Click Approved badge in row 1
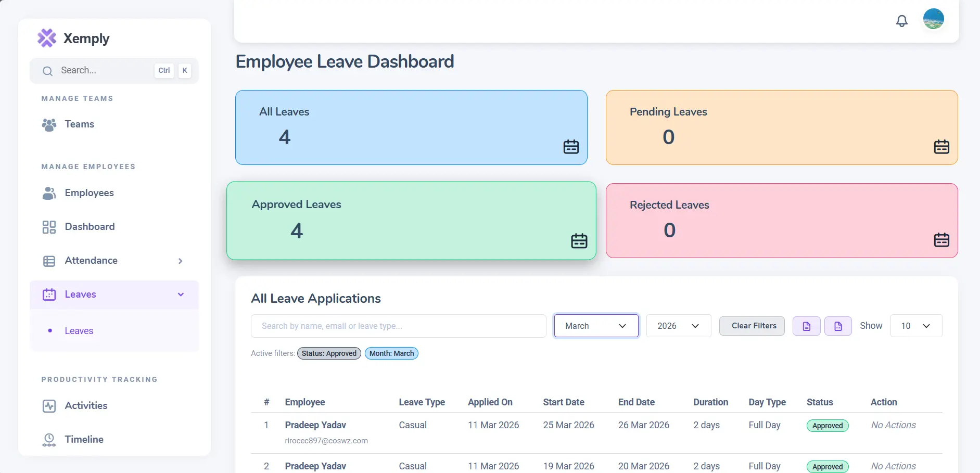This screenshot has height=473, width=980. 828,426
